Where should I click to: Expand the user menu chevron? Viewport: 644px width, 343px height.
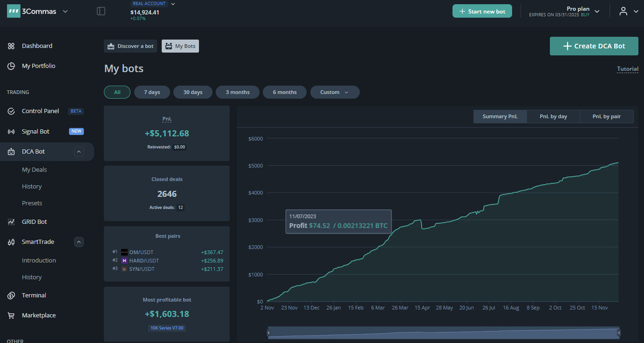click(636, 11)
